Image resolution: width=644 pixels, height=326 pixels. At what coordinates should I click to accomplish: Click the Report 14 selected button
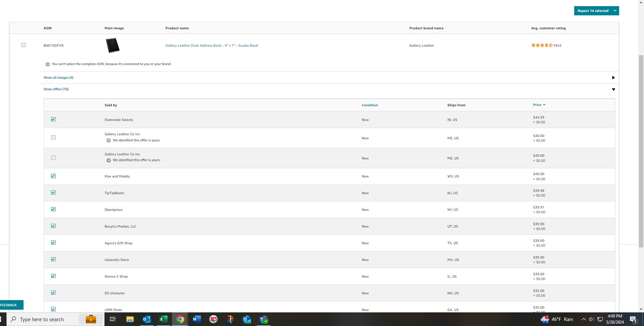593,11
